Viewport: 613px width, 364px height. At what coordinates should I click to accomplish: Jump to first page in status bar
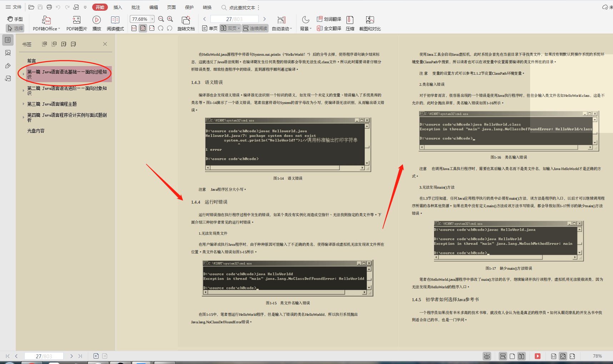point(8,356)
